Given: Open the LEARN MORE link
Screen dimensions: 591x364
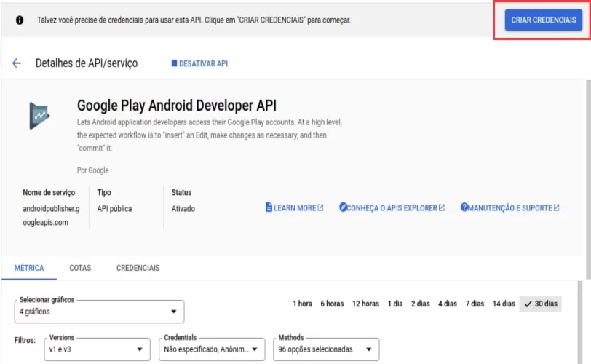Looking at the screenshot, I should pos(294,207).
